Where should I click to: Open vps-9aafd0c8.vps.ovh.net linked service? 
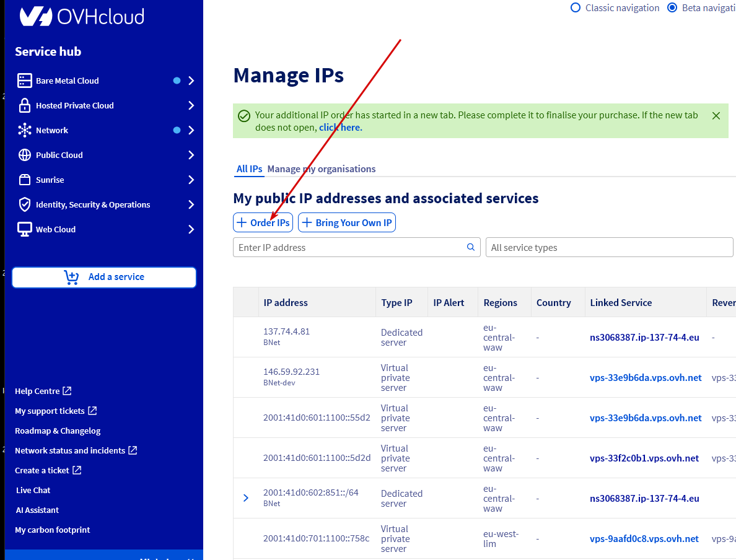644,539
